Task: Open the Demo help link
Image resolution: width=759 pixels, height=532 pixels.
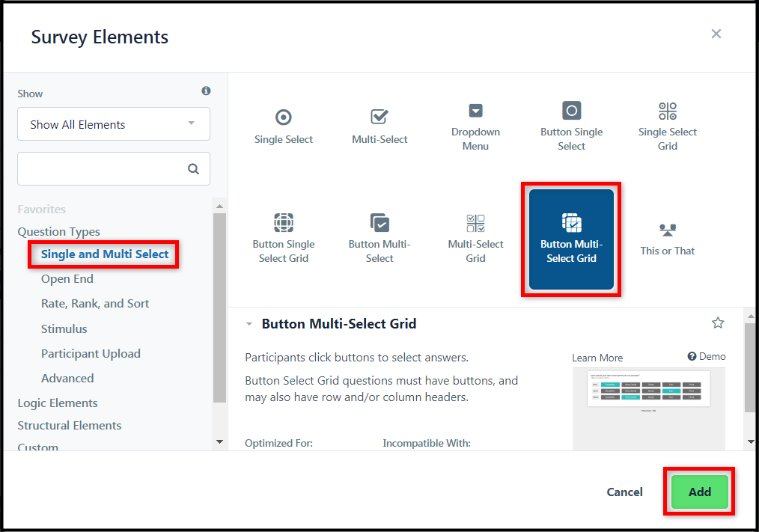Action: [707, 356]
